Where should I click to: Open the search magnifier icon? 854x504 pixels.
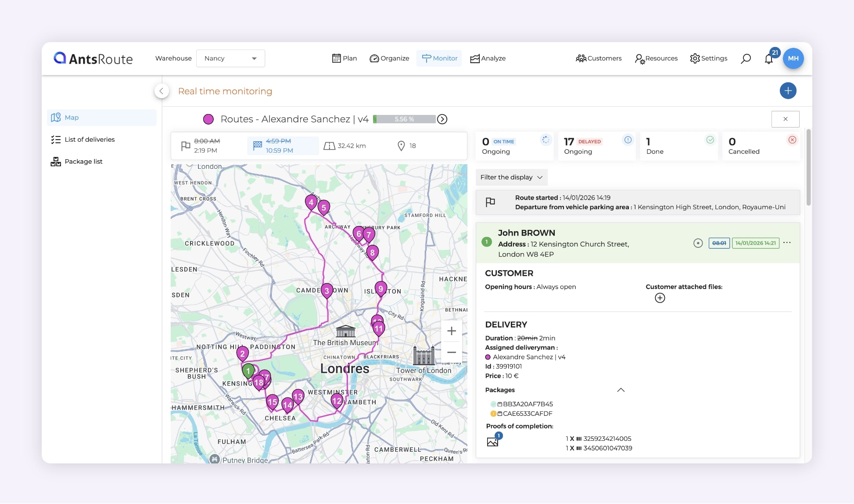pos(746,58)
